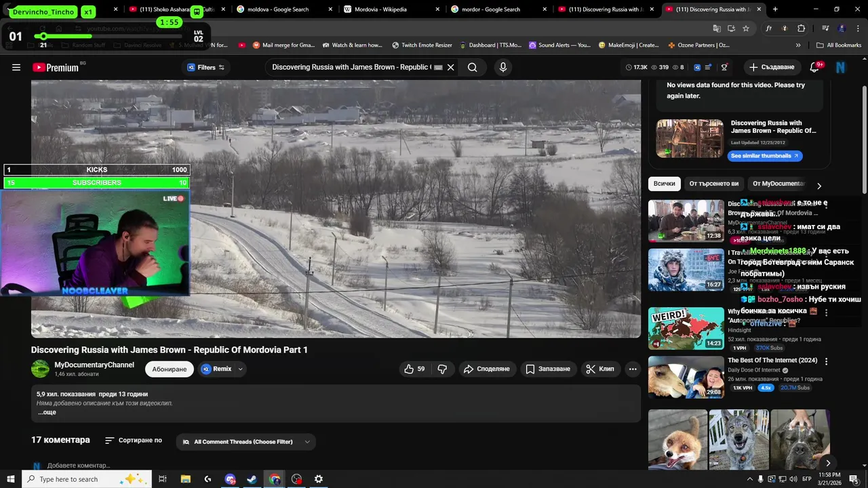The image size is (868, 488).
Task: Open the browser extensions puzzle icon
Action: click(802, 28)
